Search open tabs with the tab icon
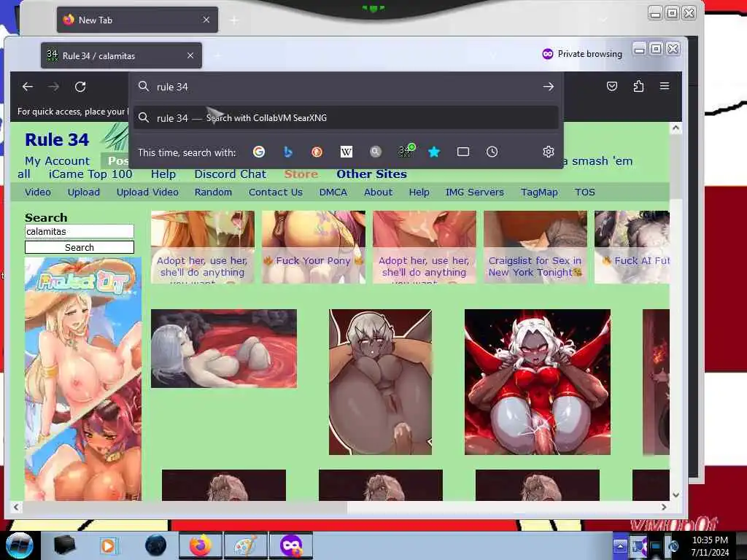The height and width of the screenshot is (560, 747). coord(463,152)
